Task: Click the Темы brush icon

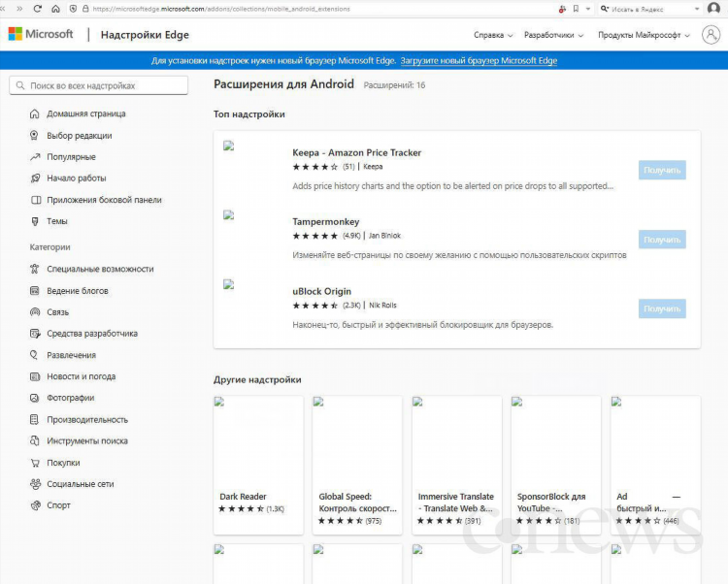Action: click(35, 221)
